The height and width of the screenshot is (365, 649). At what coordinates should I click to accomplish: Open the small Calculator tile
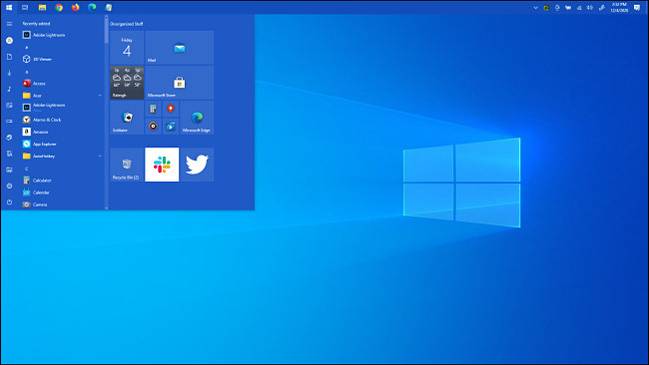tap(153, 109)
